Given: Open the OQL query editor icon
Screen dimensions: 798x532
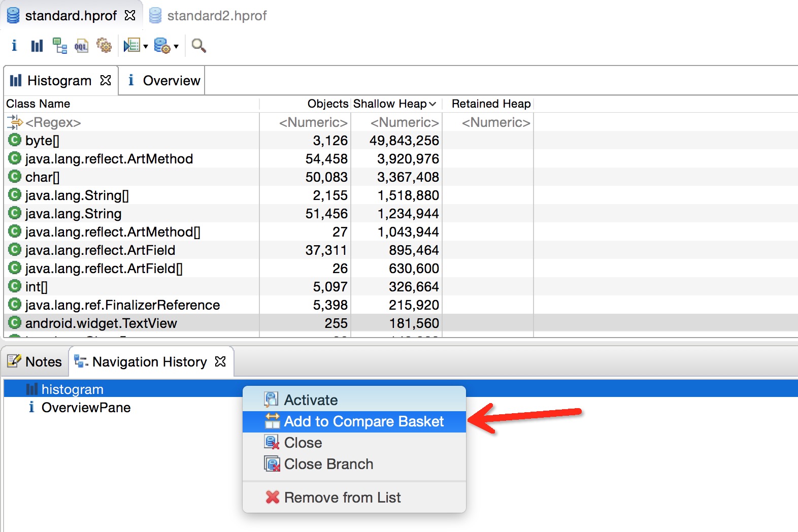Looking at the screenshot, I should point(81,46).
